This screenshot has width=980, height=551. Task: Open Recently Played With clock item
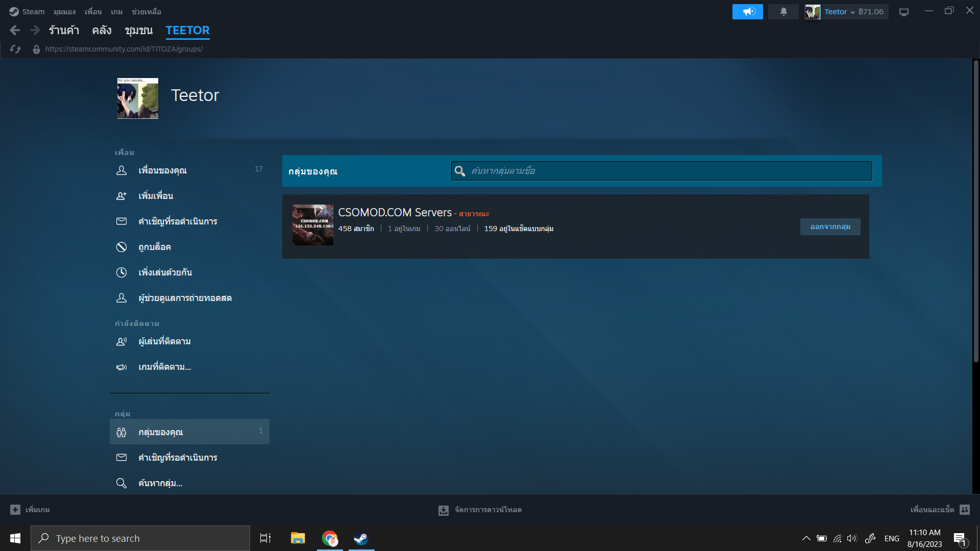pos(164,272)
